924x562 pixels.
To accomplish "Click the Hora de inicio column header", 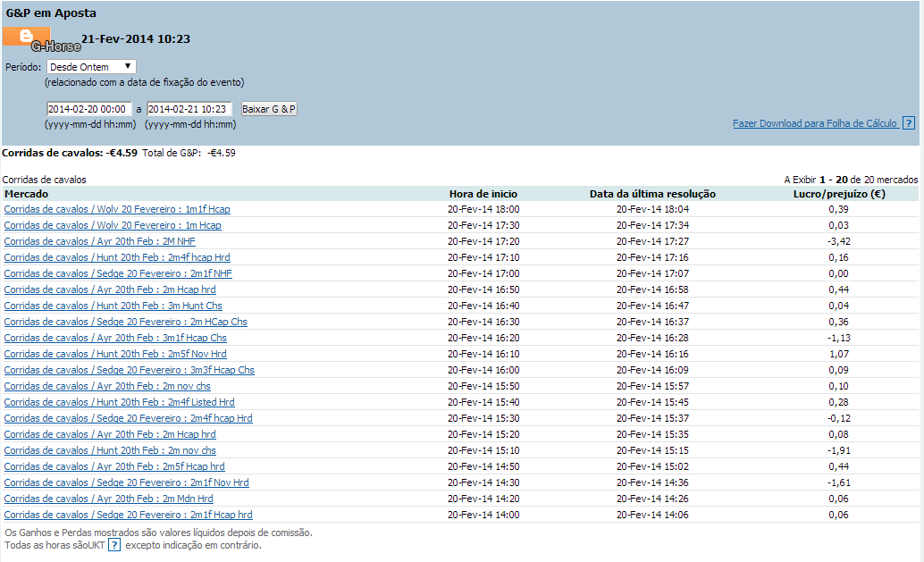I will click(x=483, y=194).
